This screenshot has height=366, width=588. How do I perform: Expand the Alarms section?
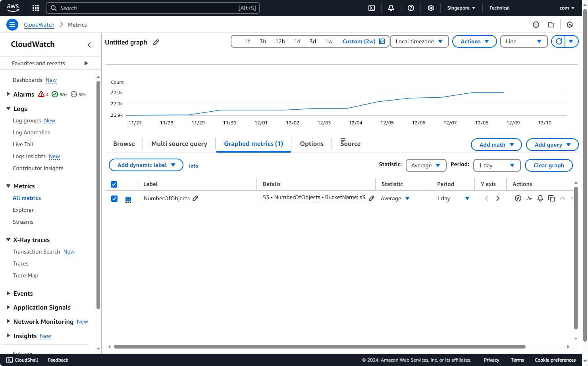(x=8, y=94)
